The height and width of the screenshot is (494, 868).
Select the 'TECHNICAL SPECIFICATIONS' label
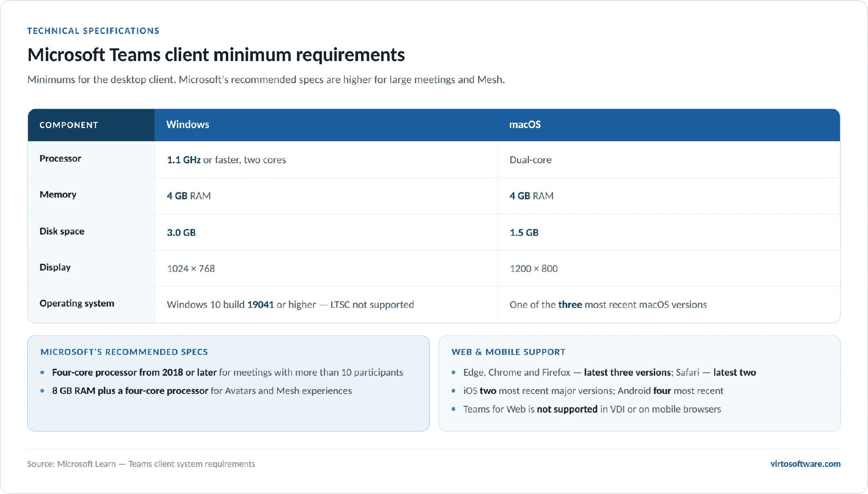pyautogui.click(x=93, y=31)
